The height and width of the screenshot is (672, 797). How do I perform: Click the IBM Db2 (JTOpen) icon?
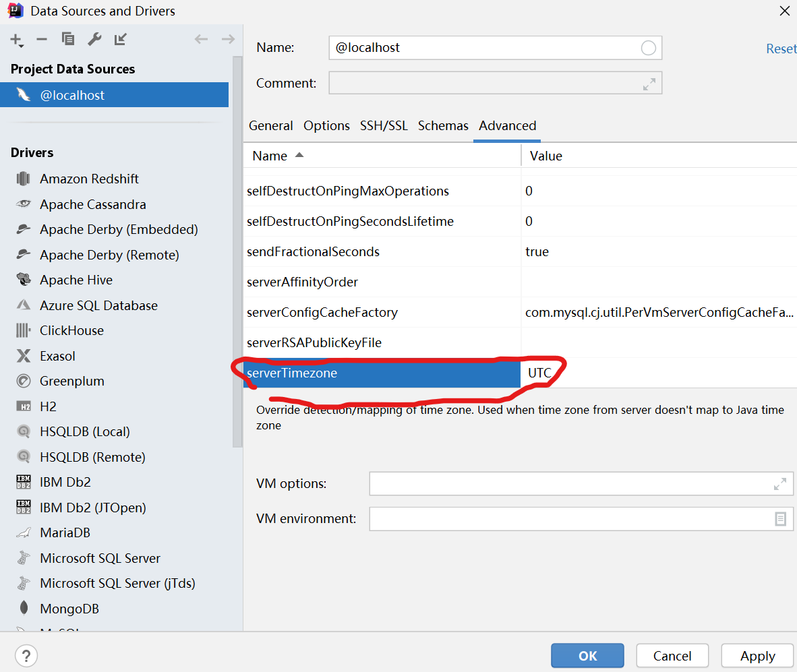pos(24,507)
